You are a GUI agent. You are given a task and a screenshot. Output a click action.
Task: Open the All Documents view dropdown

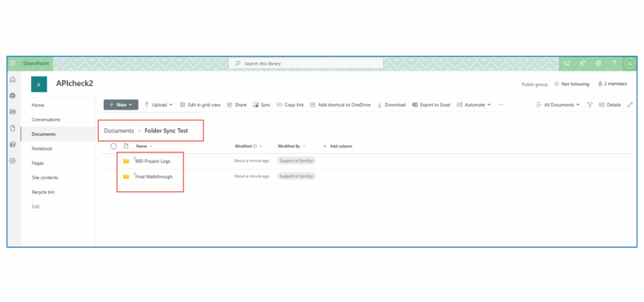[558, 105]
